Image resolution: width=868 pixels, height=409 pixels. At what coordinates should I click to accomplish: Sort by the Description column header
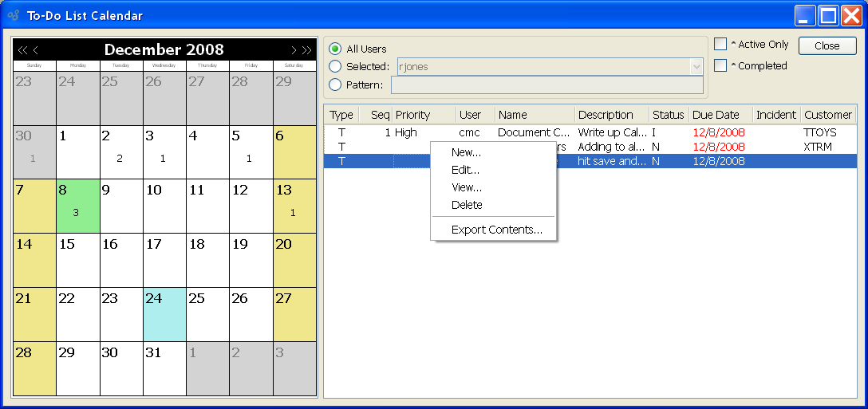612,115
